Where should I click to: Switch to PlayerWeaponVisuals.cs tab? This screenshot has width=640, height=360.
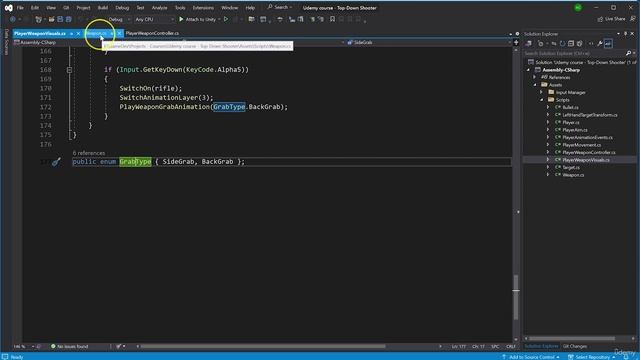[40, 33]
